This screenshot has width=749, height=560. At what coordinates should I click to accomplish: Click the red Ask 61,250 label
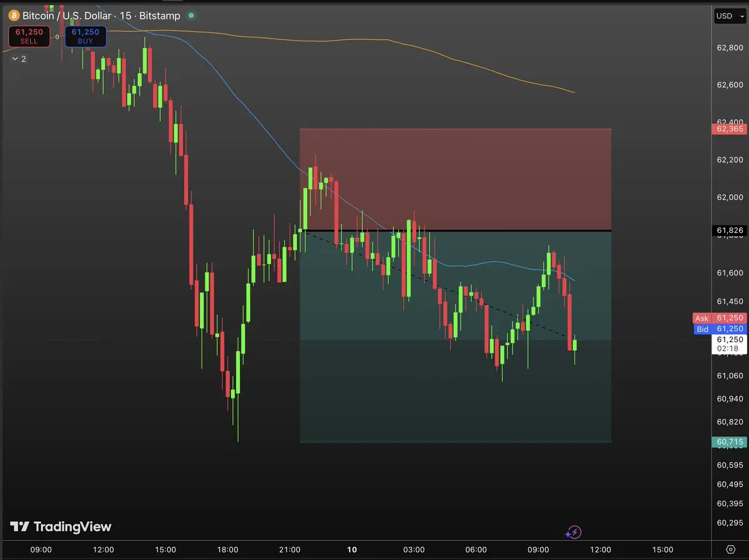[x=720, y=318]
